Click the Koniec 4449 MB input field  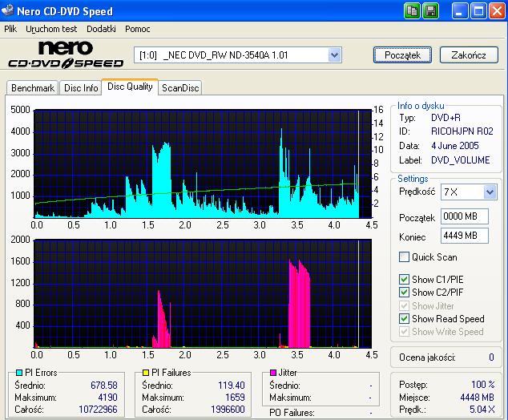tap(464, 236)
